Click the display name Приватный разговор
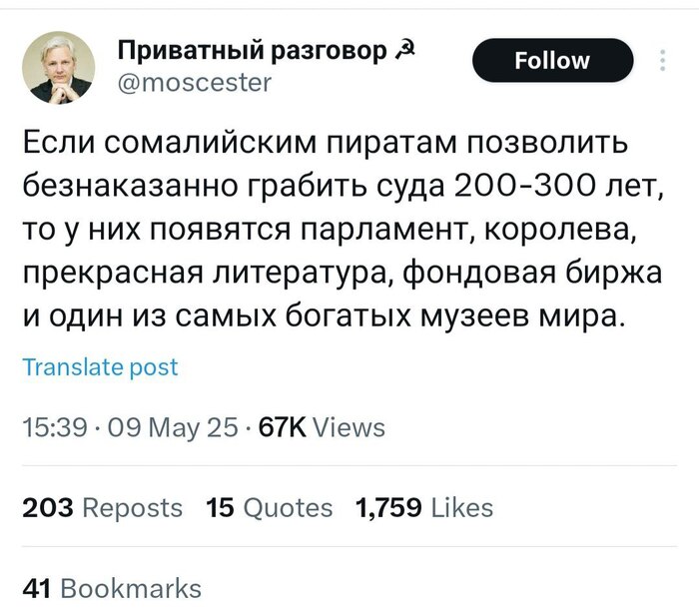 [x=251, y=52]
